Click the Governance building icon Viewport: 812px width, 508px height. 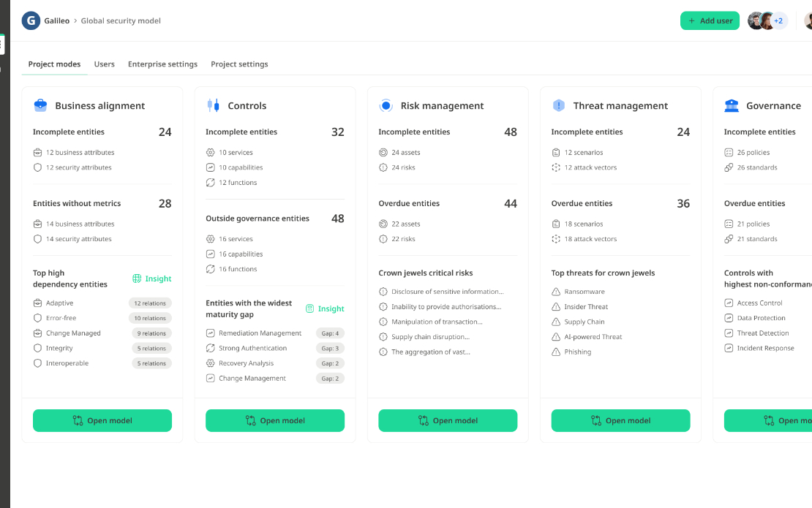coord(732,105)
